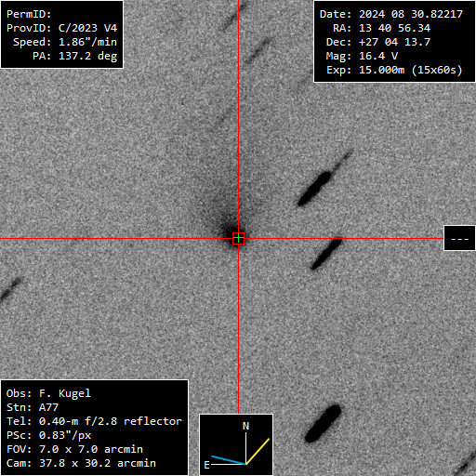Click the Obs: F. Kugel observer line

pyautogui.click(x=48, y=393)
